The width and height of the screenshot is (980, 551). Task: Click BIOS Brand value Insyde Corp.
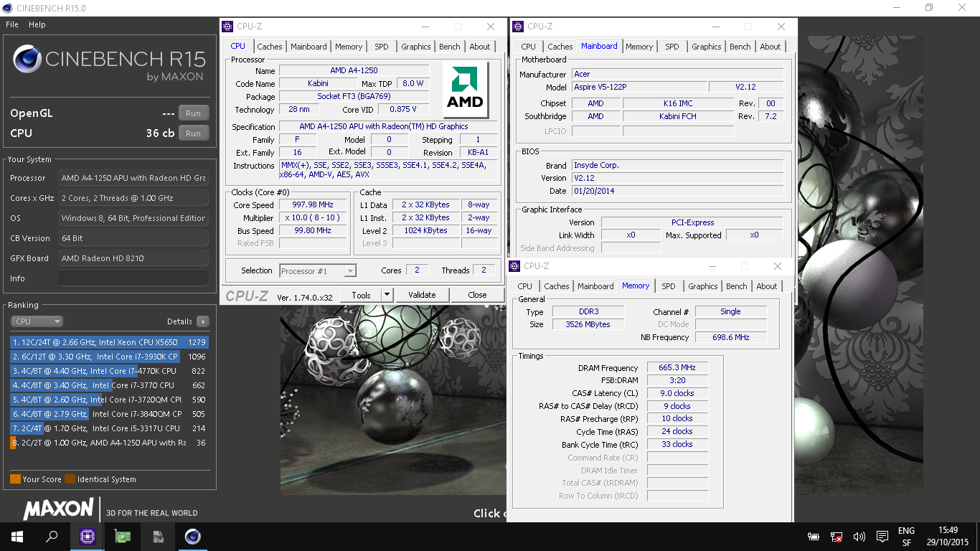tap(677, 165)
